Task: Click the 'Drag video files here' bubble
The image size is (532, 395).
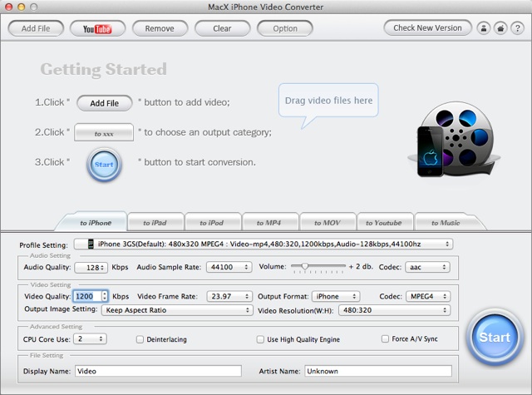Action: (328, 101)
